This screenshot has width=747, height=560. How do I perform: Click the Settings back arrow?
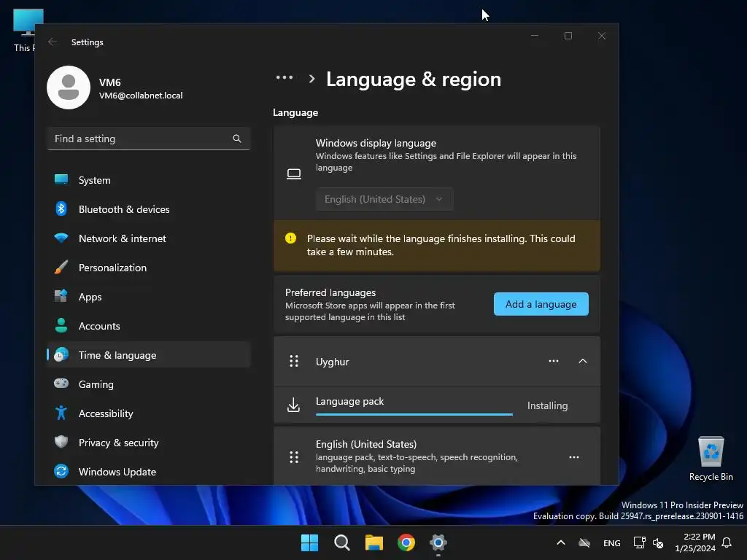[x=53, y=42]
